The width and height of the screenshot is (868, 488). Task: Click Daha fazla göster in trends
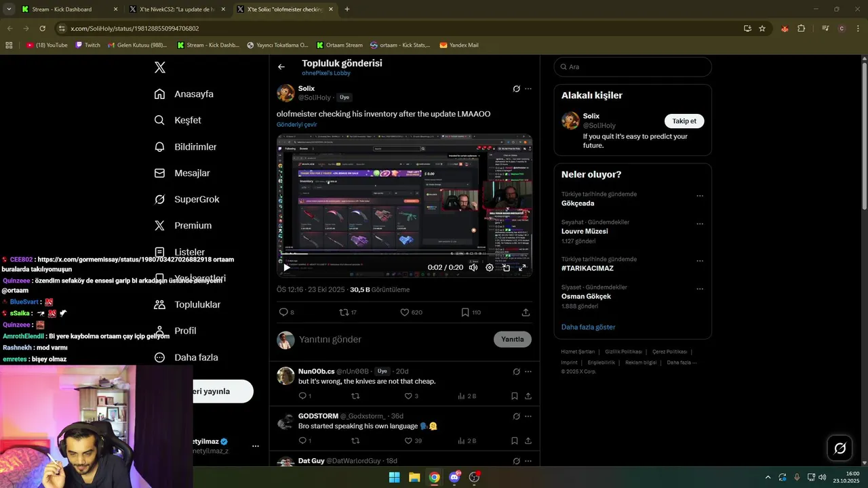(x=588, y=327)
